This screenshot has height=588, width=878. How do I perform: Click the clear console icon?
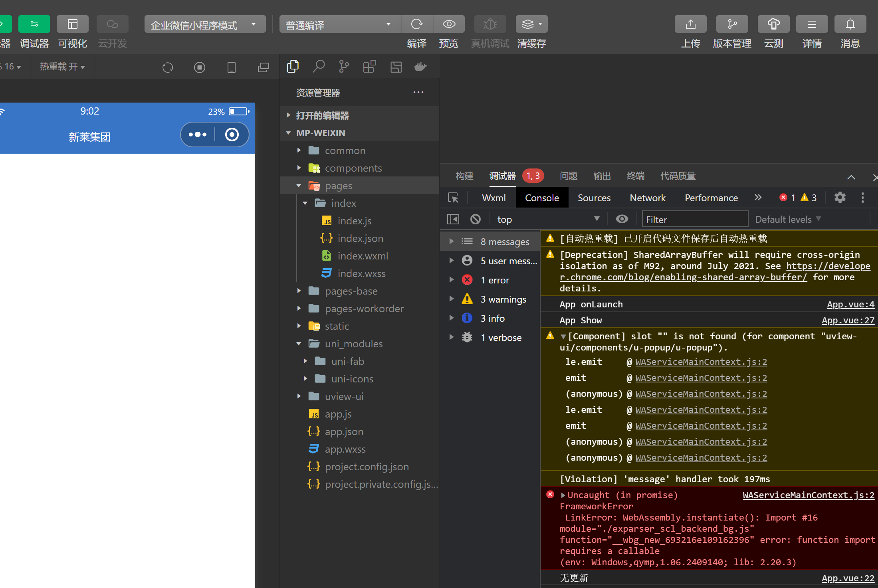[475, 219]
